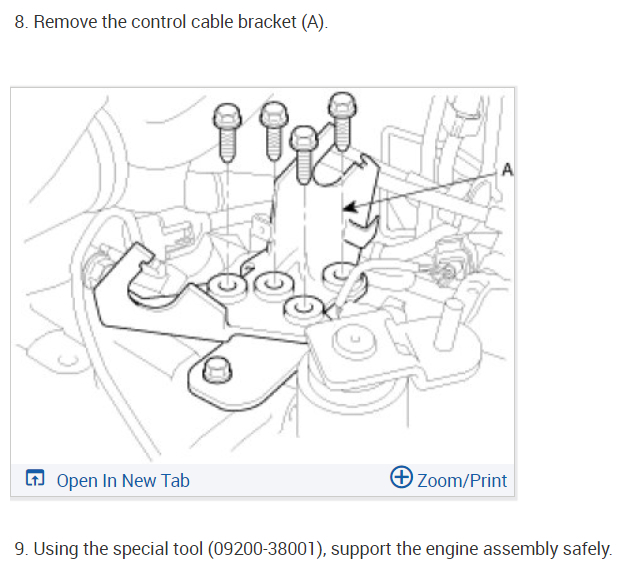Click the second bolt from the left

click(274, 131)
